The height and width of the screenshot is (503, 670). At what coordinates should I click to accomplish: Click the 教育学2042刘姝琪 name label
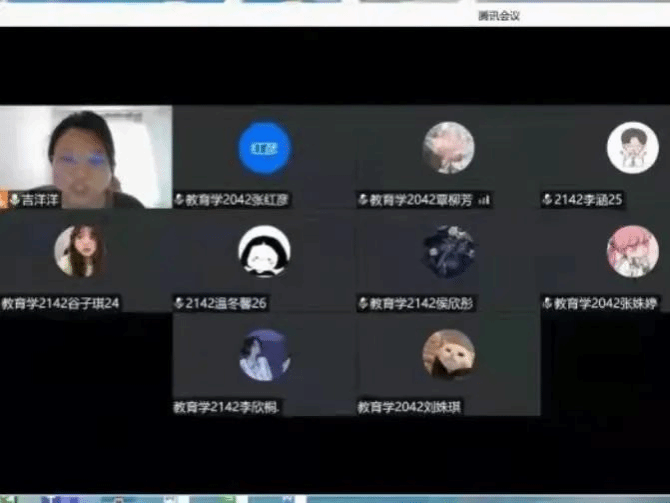coord(412,407)
